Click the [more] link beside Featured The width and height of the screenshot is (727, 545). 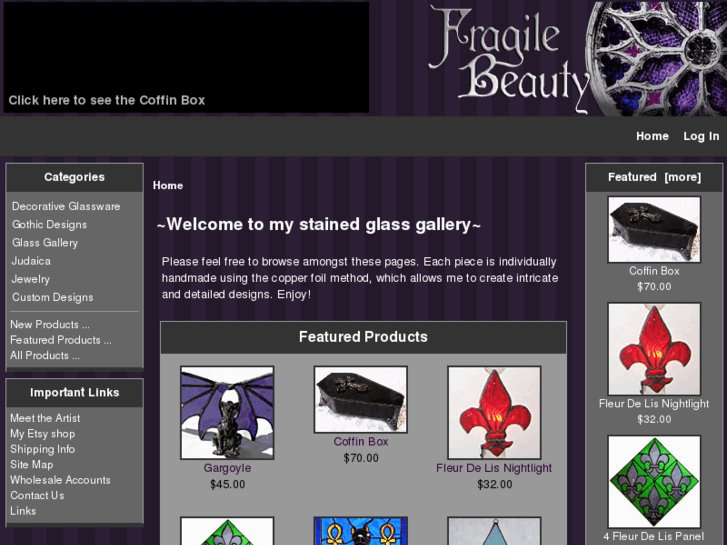(x=682, y=177)
